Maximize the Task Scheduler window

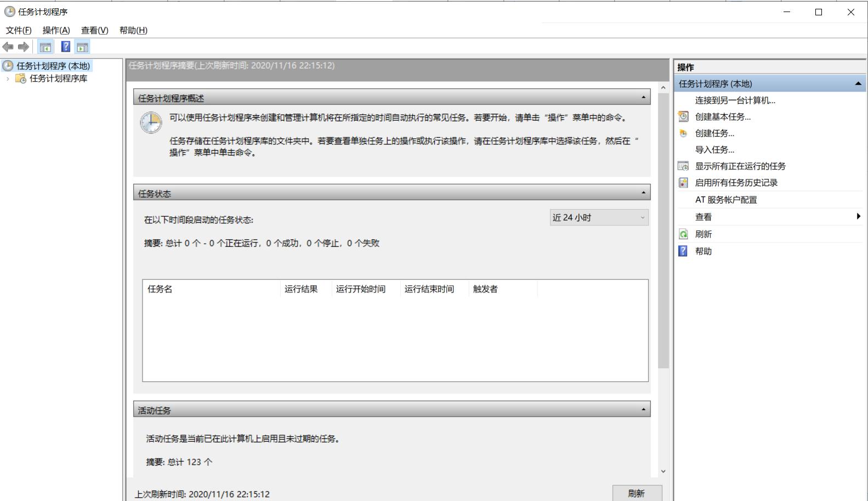click(x=819, y=12)
